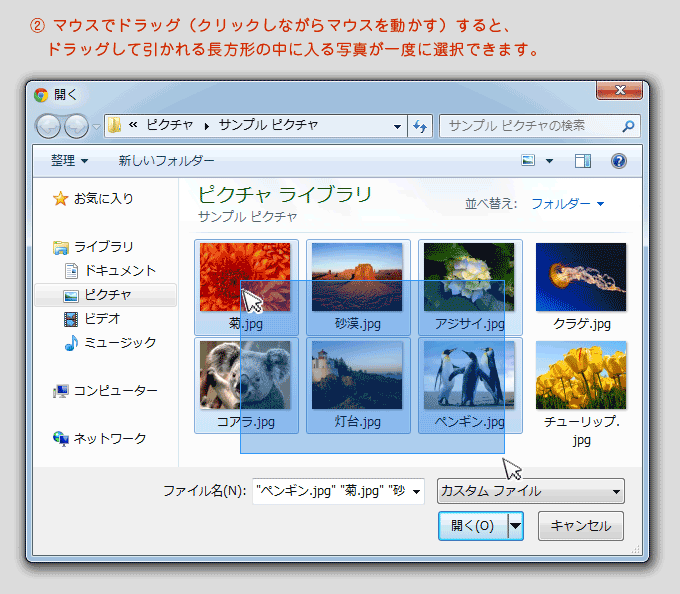Screen dimensions: 680x594
Task: Click the ライブラリ folder icon
Action: pyautogui.click(x=61, y=248)
